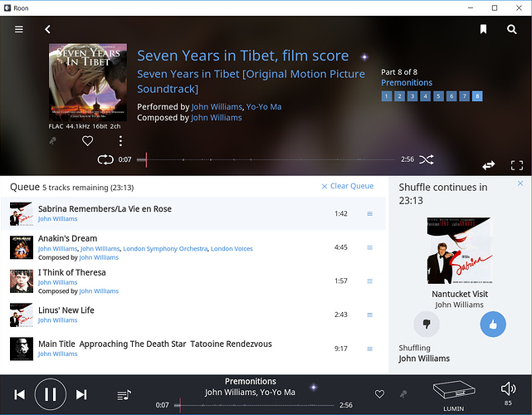Open the handle for Sabrina Remembers/La Vie en Rose
Image resolution: width=532 pixels, height=415 pixels.
pyautogui.click(x=370, y=214)
